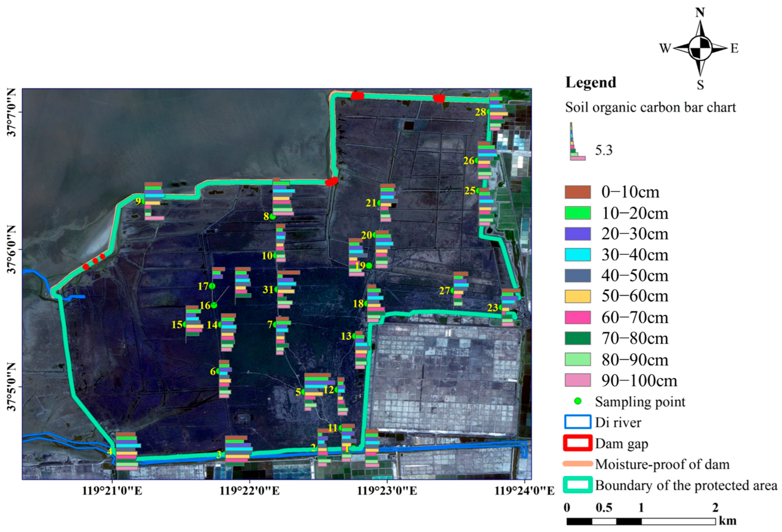
Task: Click the sampling point 28 label
Action: coord(480,112)
